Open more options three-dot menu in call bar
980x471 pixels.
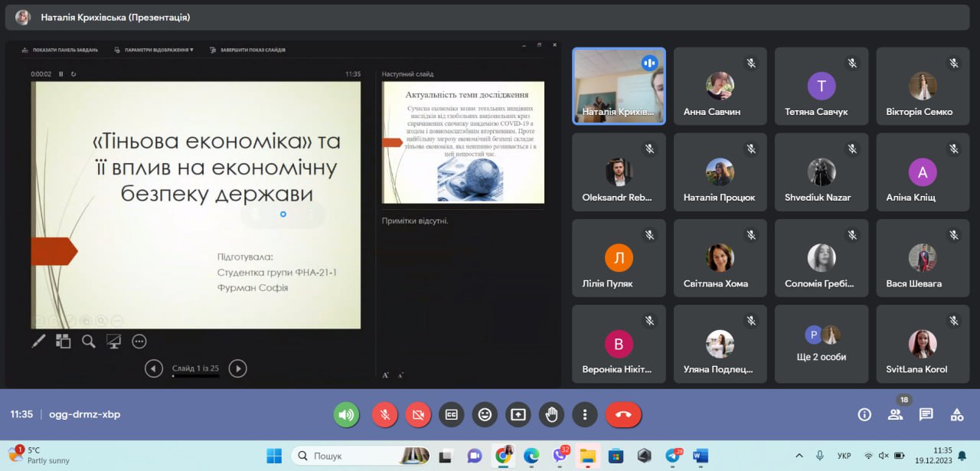(584, 414)
